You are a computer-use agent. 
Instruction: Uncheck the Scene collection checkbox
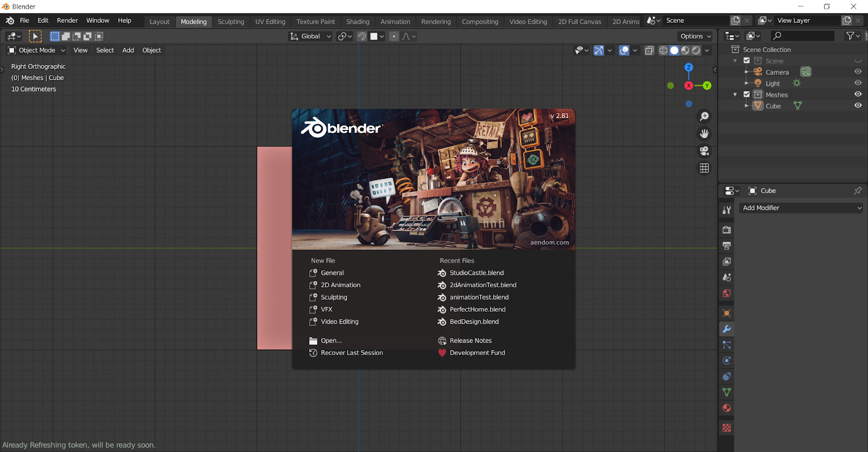click(x=746, y=61)
